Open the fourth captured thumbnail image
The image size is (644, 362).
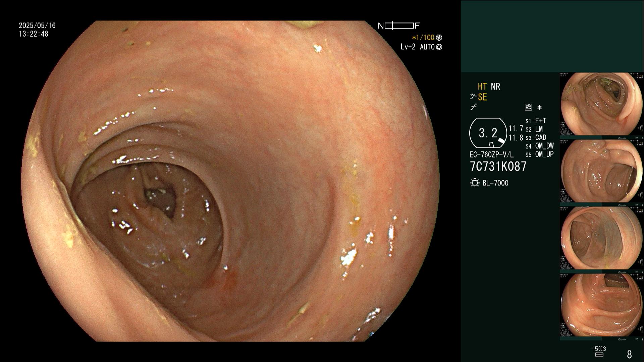602,305
